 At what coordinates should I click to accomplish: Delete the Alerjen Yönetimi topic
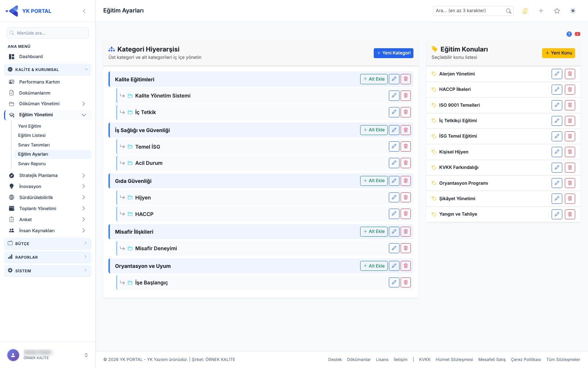coord(570,74)
